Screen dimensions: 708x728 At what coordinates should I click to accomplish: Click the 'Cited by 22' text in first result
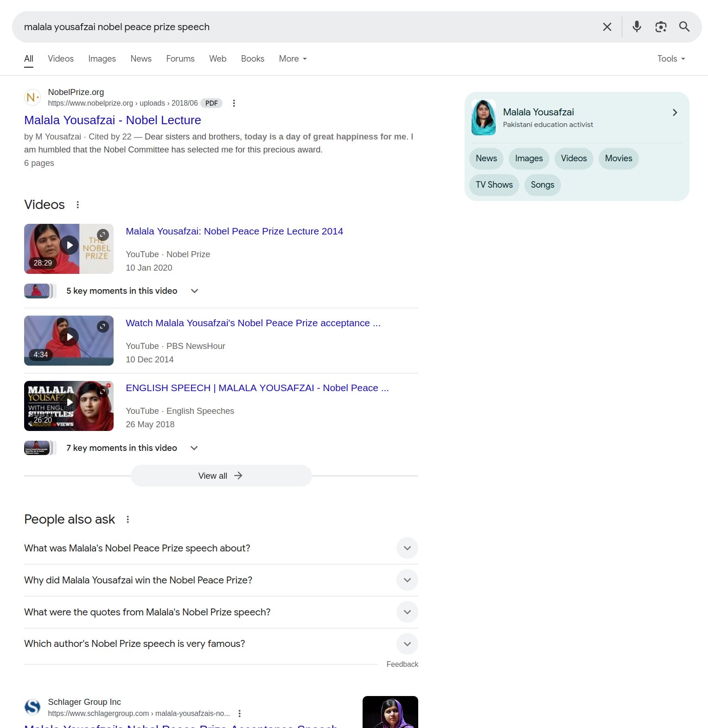(x=110, y=137)
